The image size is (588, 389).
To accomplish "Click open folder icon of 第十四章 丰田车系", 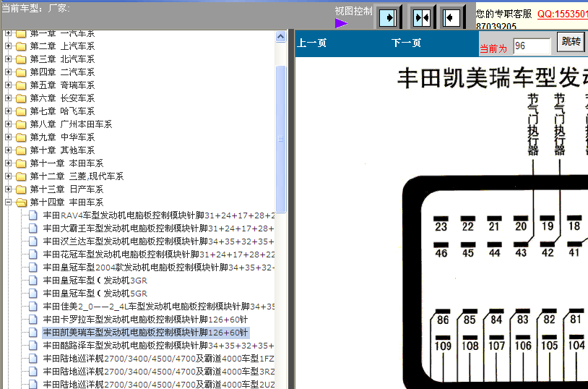I will tap(22, 202).
